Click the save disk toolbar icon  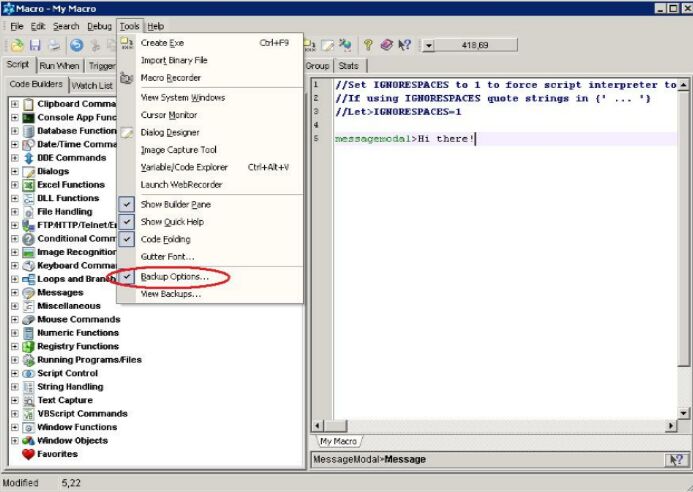click(35, 45)
